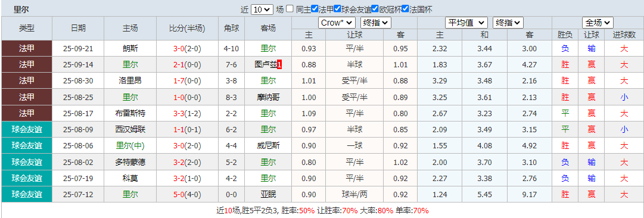Image resolution: width=644 pixels, height=218 pixels.
Task: Open the match count dropdown showing 10
Action: [262, 10]
